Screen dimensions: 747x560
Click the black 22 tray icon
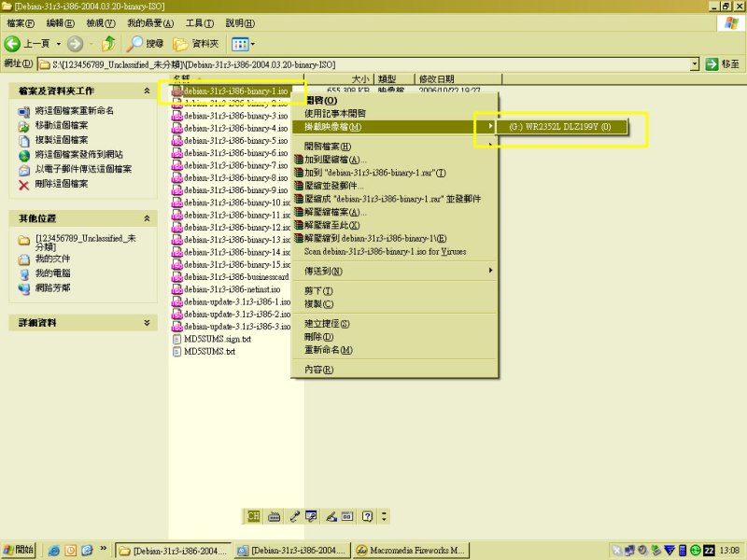tap(709, 551)
